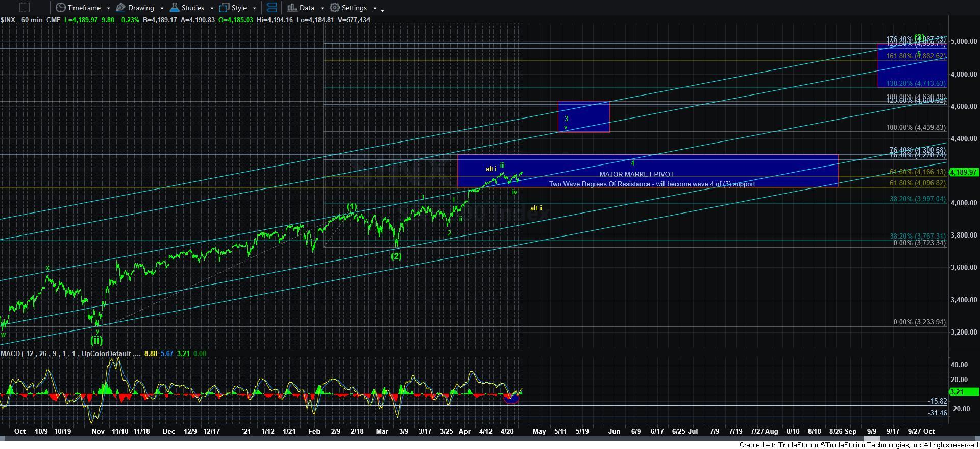Click the Nov date axis label
The image size is (980, 449).
[x=98, y=431]
